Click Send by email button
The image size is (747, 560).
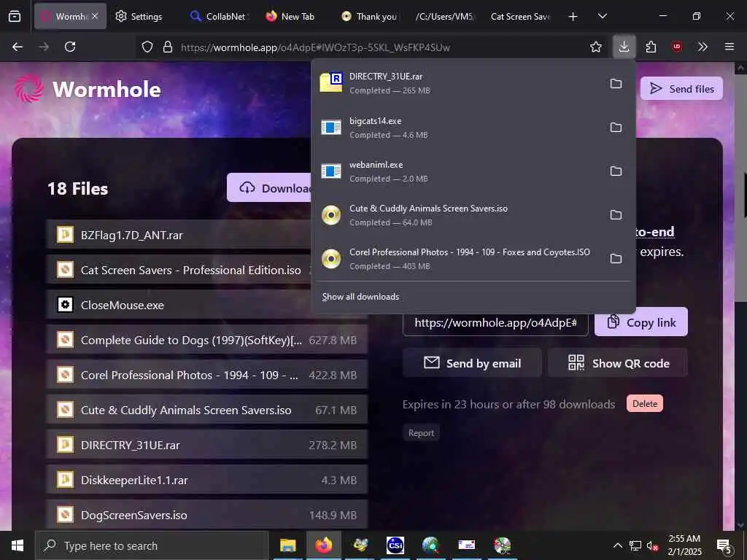point(472,363)
